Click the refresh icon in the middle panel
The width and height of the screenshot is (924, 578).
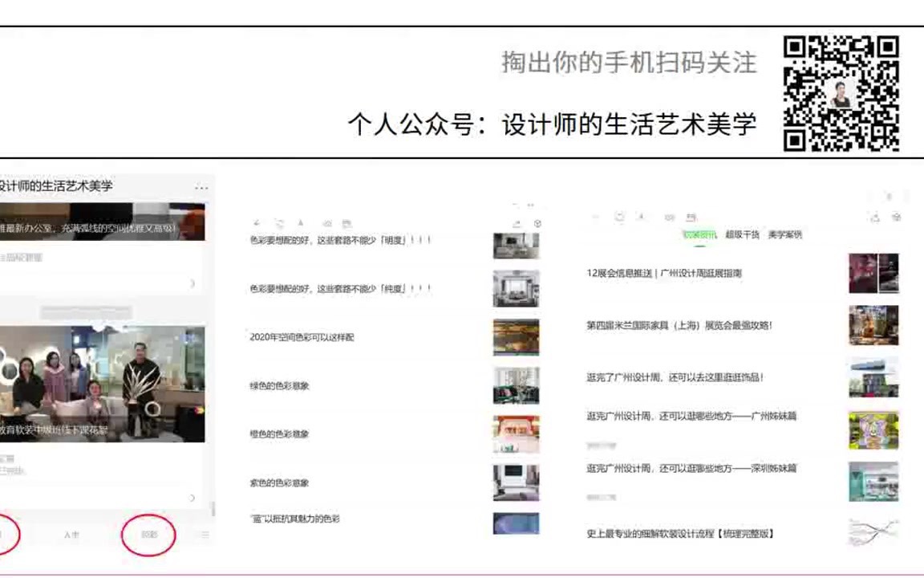tap(279, 223)
